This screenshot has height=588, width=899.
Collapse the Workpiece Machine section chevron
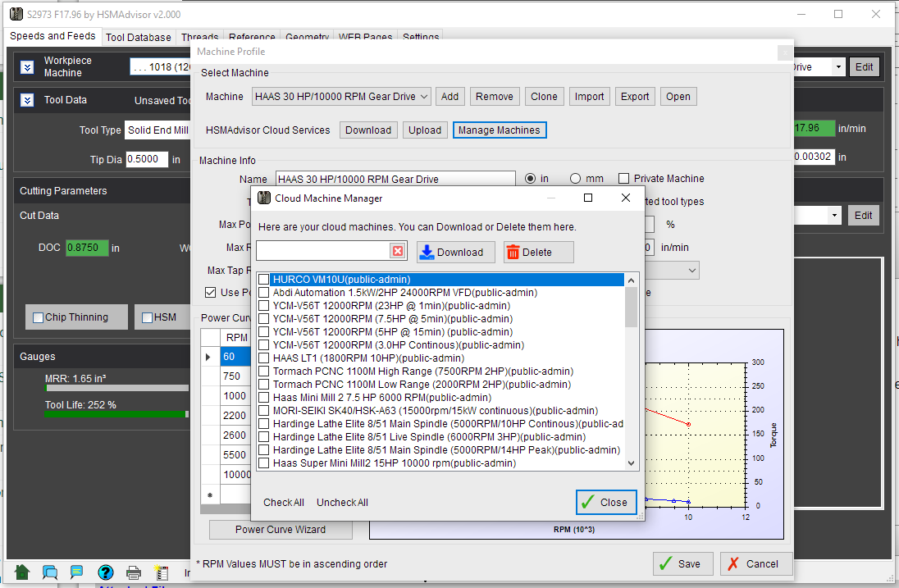pyautogui.click(x=27, y=67)
